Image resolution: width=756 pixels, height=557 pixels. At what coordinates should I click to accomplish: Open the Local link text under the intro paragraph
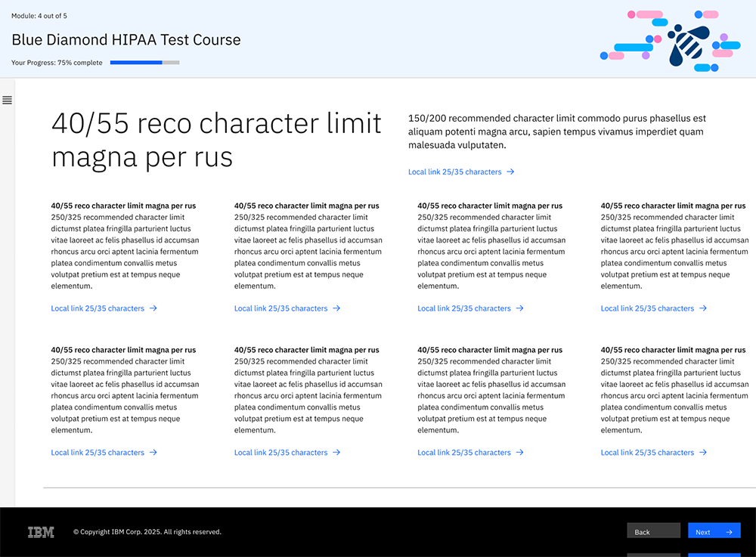(454, 172)
